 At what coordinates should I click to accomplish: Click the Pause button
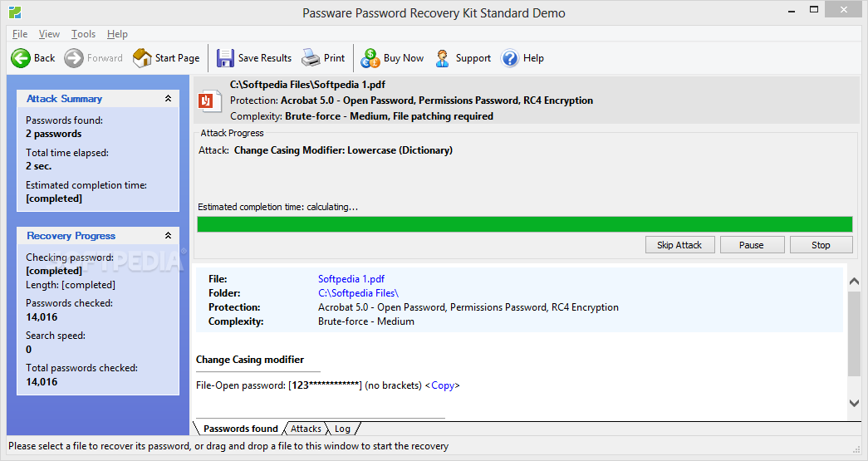[x=752, y=244]
